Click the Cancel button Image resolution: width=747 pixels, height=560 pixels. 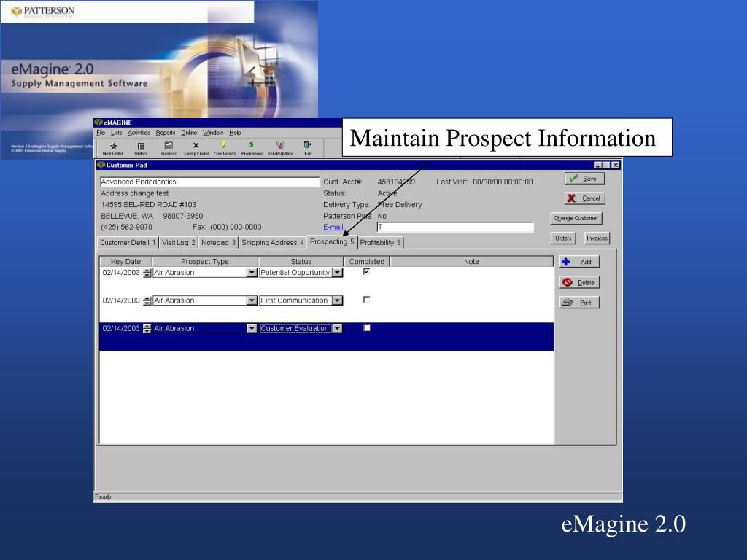pyautogui.click(x=584, y=198)
